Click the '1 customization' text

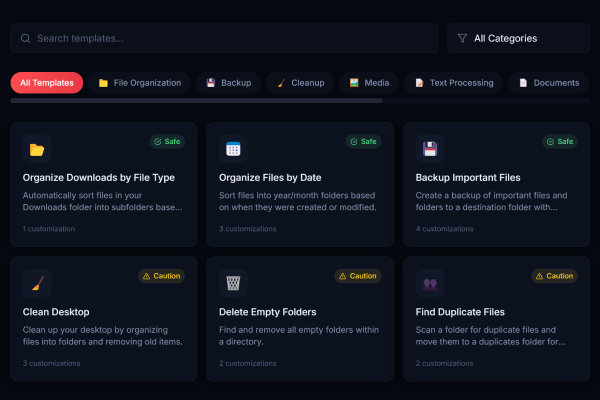pyautogui.click(x=49, y=229)
